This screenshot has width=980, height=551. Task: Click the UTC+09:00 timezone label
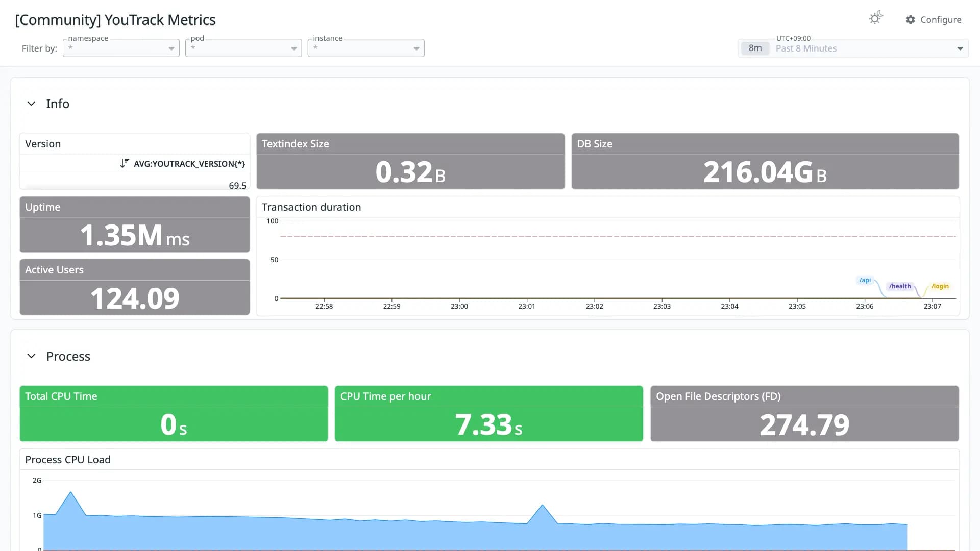[793, 38]
